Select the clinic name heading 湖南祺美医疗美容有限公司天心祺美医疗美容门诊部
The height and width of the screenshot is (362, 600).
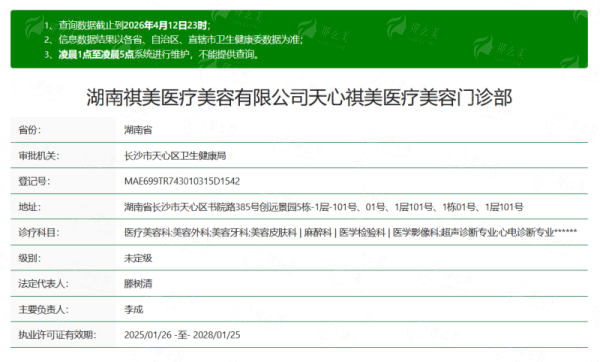pyautogui.click(x=299, y=97)
